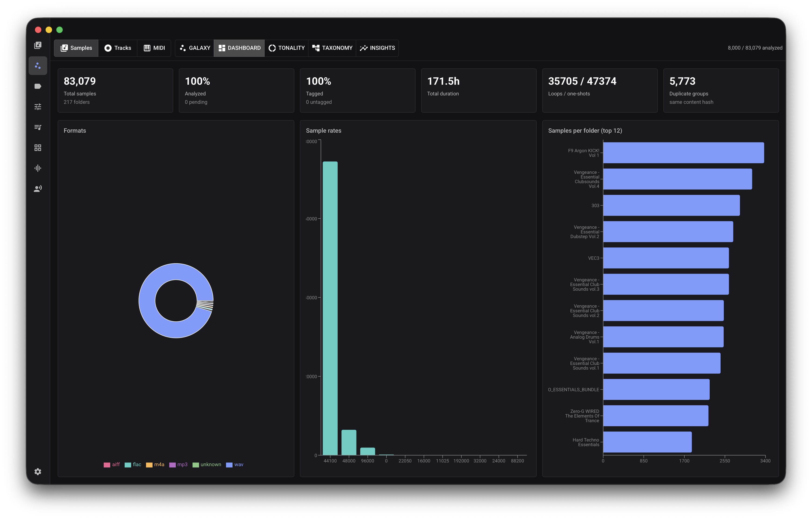Click the Vengeance Analog Drums Vol.1 bar
Screen dimensions: 812x519
(663, 337)
